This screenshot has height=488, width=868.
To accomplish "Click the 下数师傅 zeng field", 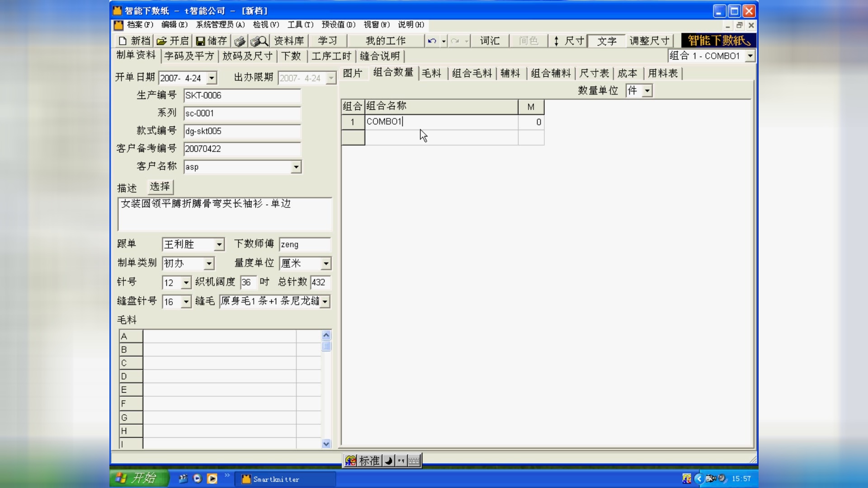I will pos(305,245).
